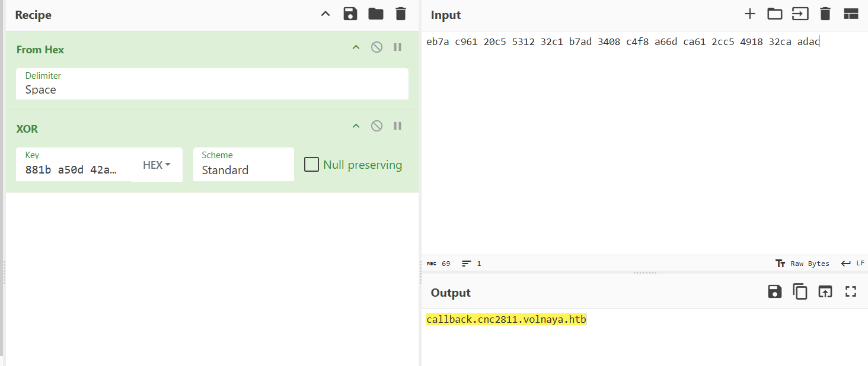The width and height of the screenshot is (868, 366).
Task: Collapse the From Hex operation
Action: tap(356, 47)
